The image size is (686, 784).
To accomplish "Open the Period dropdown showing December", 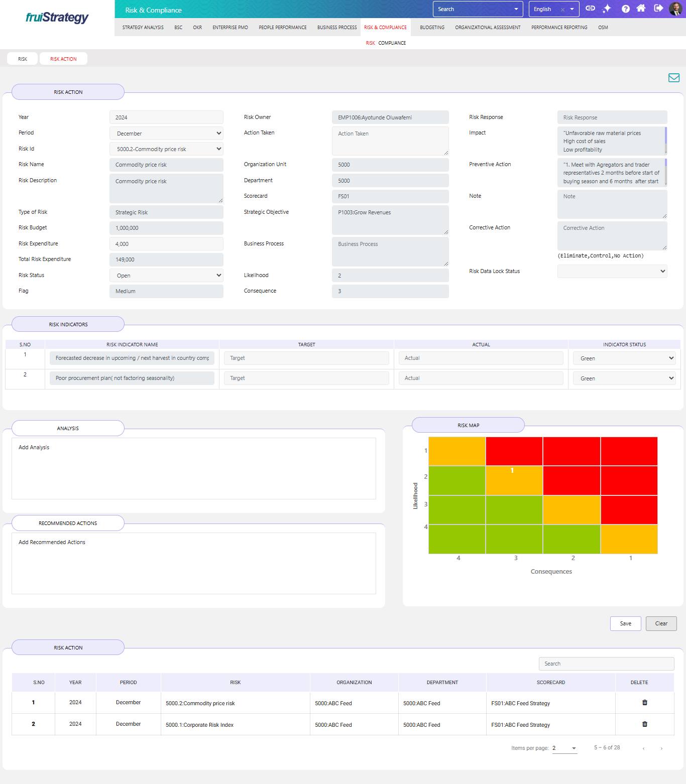I will point(166,134).
